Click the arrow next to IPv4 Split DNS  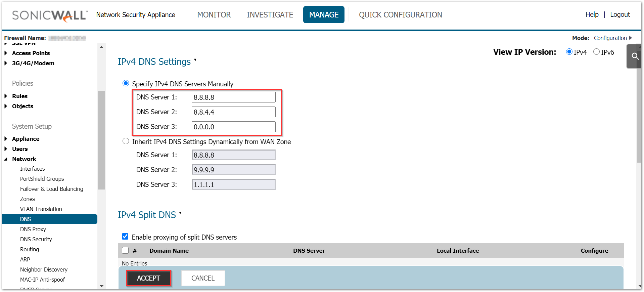(180, 213)
